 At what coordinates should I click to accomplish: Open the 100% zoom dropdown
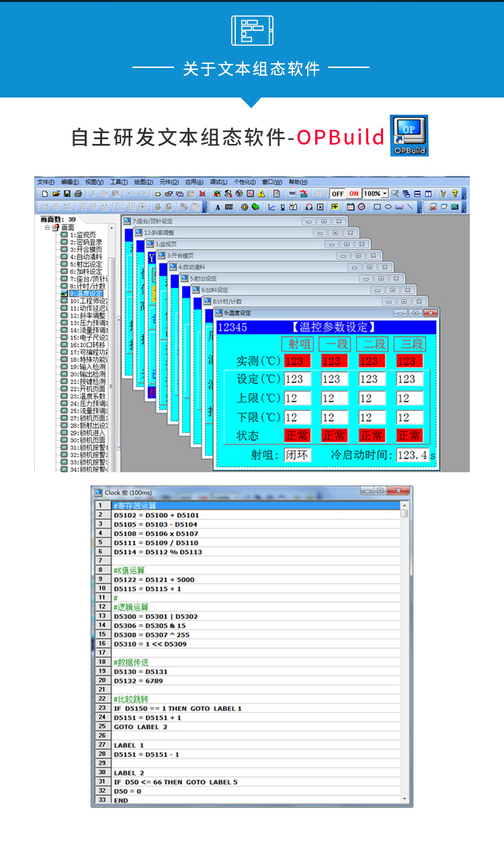pyautogui.click(x=385, y=194)
